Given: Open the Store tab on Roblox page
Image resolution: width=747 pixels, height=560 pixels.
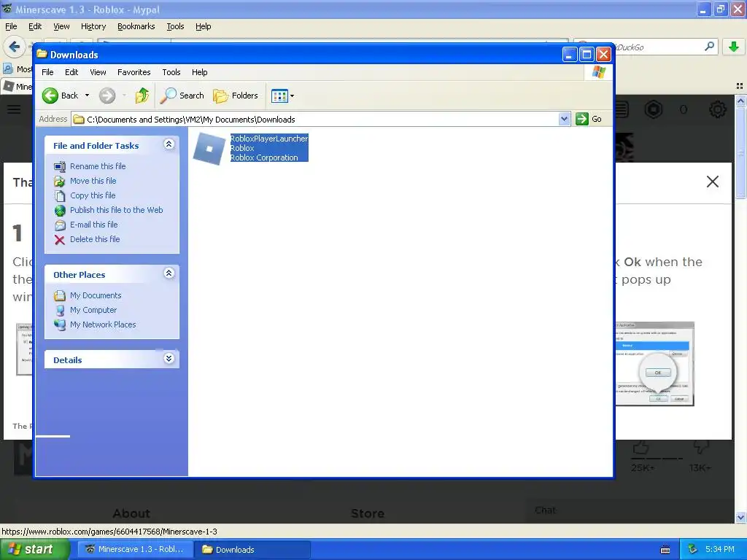Looking at the screenshot, I should 368,513.
